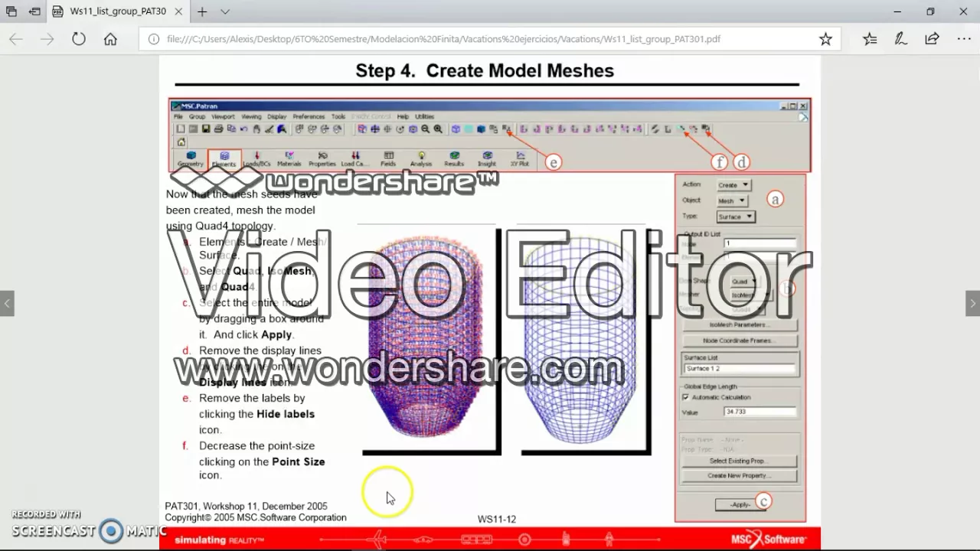Open Patran Properties application

coord(322,159)
